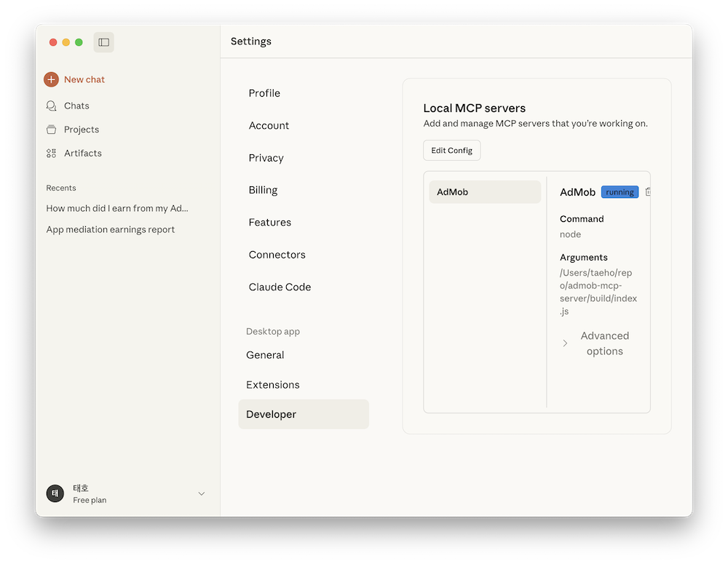Open Chats from the sidebar

click(76, 106)
